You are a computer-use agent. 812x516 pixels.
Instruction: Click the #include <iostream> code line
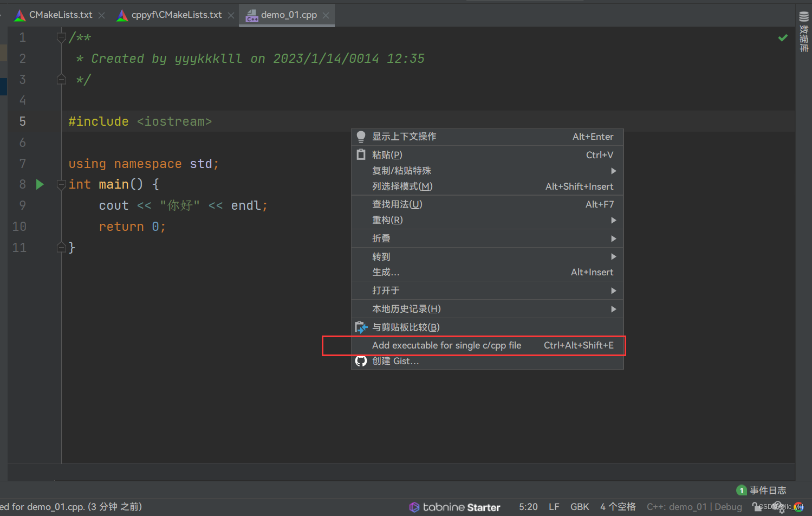point(140,121)
